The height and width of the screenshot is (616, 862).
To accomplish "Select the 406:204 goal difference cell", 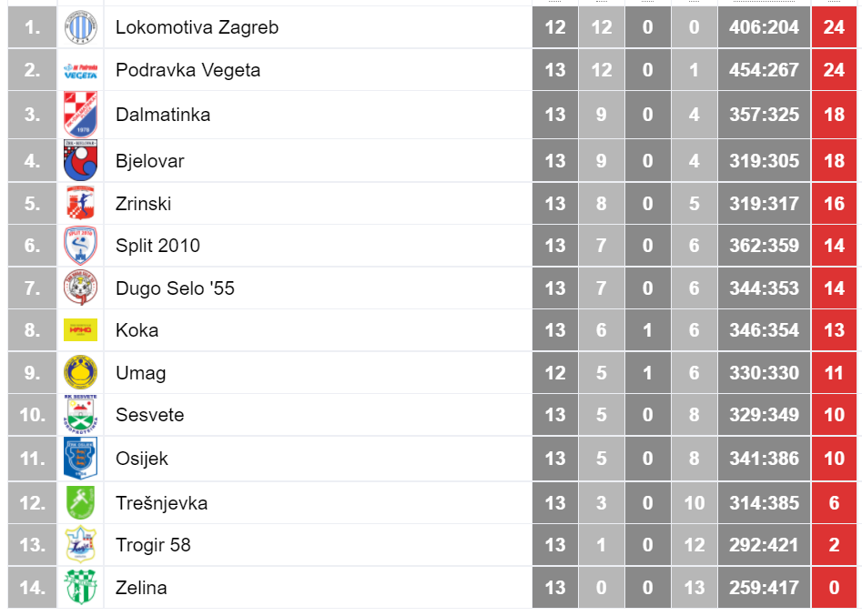I will 764,27.
